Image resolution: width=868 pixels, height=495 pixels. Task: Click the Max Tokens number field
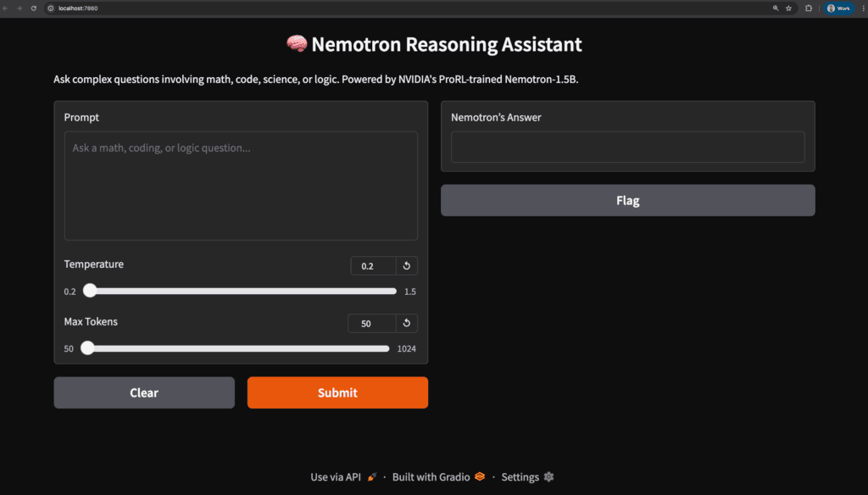pos(372,323)
